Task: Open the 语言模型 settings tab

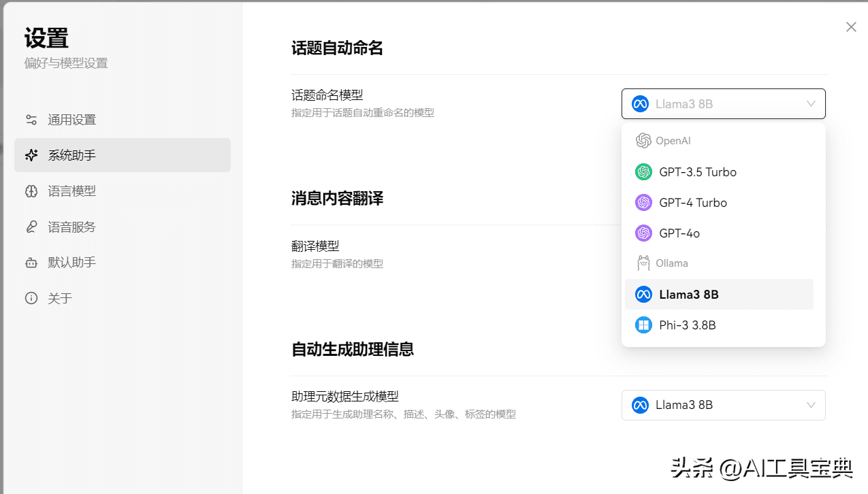Action: click(x=71, y=191)
